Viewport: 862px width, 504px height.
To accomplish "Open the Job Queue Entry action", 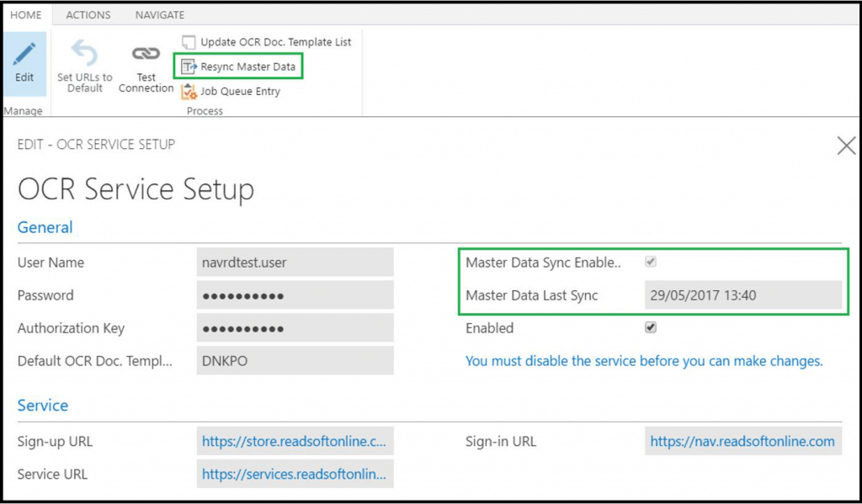I will click(x=240, y=91).
